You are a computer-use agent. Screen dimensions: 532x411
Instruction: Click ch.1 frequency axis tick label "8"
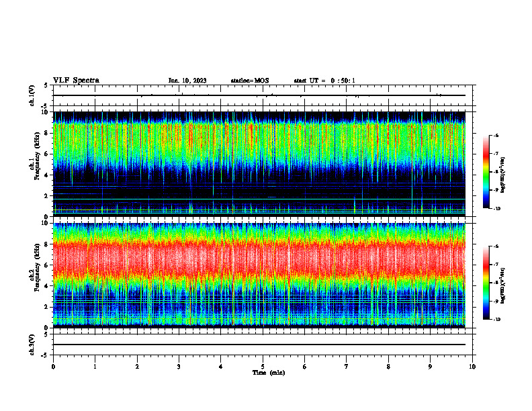[x=47, y=133]
